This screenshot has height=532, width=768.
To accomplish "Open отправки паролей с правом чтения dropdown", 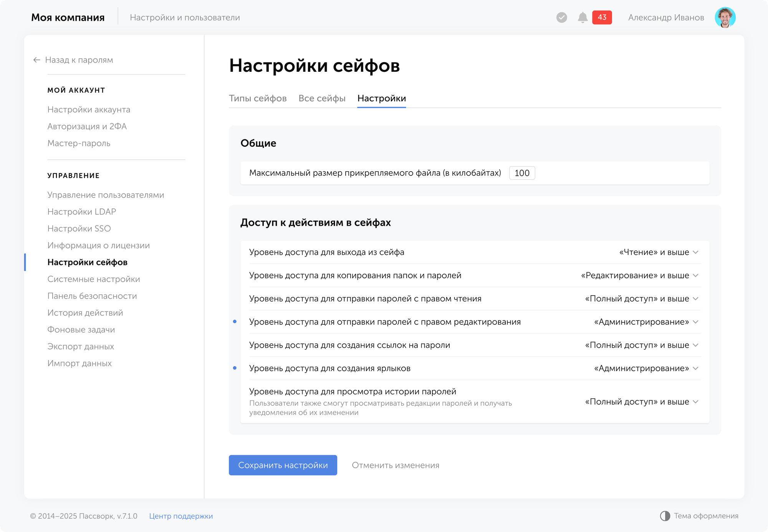I will point(641,299).
